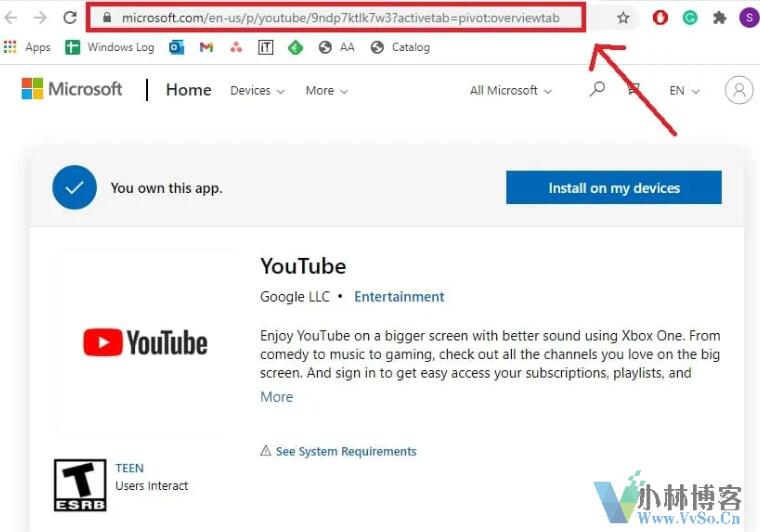Open the Entertainment category link

399,297
